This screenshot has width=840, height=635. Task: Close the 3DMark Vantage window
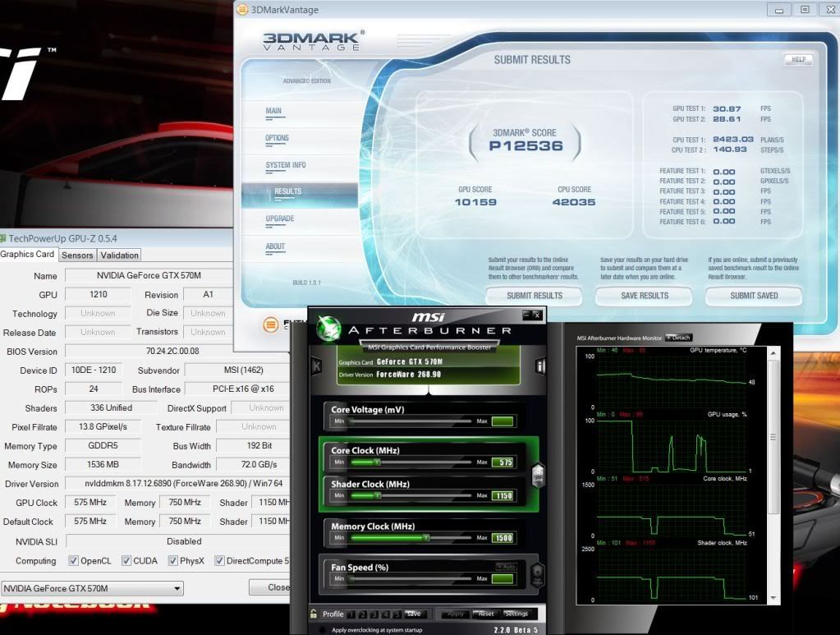click(x=830, y=10)
